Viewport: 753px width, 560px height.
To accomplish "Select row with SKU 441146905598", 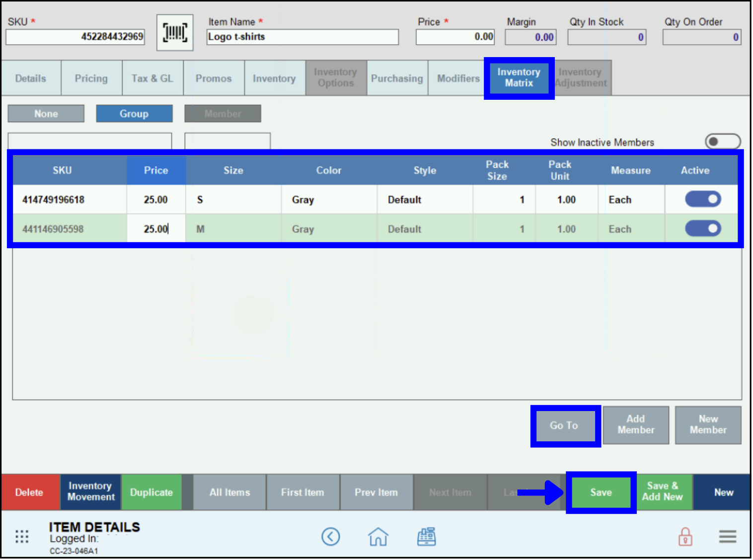I will tap(375, 229).
